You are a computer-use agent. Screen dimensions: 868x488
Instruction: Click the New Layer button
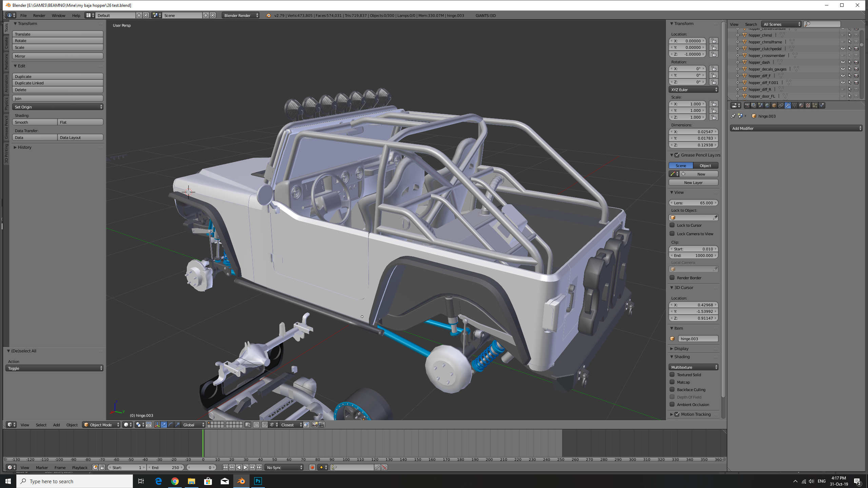tap(693, 183)
